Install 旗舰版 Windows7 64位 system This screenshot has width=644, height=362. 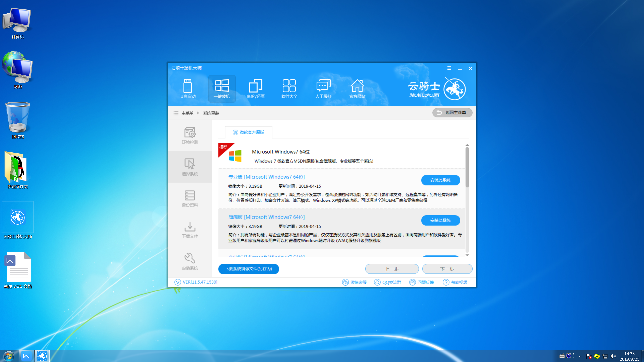pyautogui.click(x=441, y=220)
